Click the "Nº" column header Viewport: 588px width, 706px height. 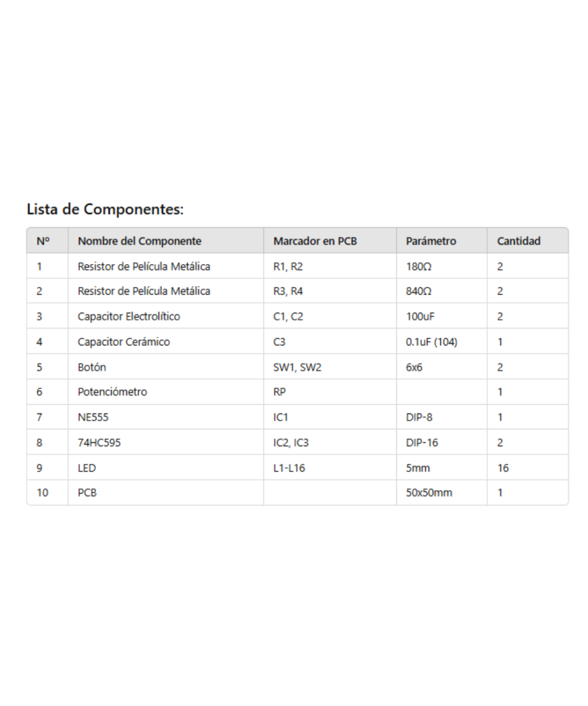43,241
